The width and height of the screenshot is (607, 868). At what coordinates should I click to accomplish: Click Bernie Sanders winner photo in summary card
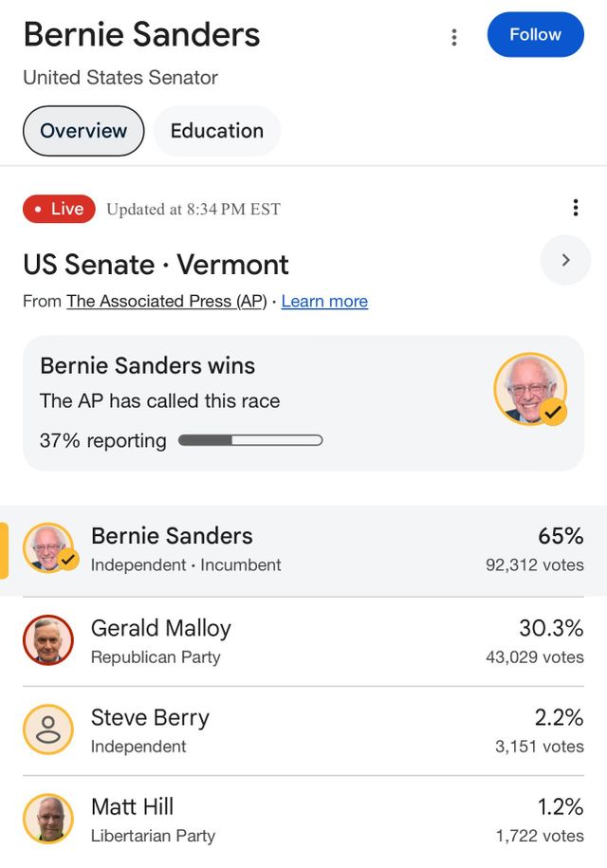point(529,389)
